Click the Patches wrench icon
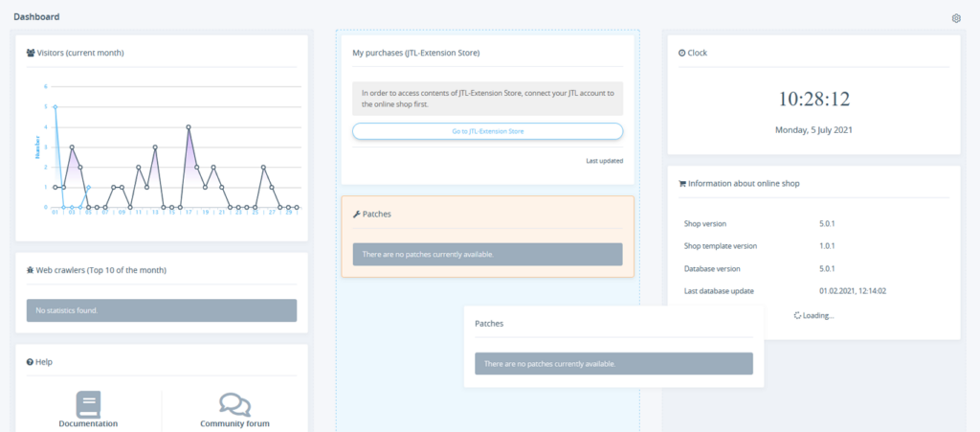980x432 pixels. pyautogui.click(x=356, y=214)
